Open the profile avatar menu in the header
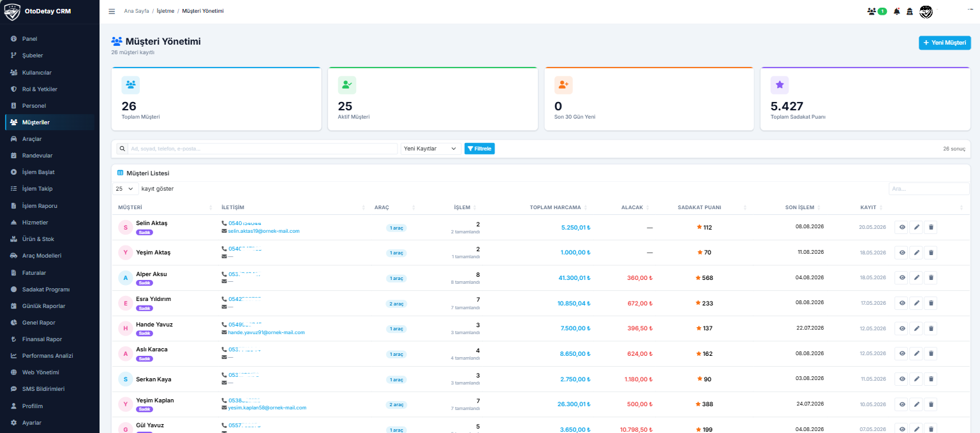The height and width of the screenshot is (433, 980). point(926,11)
